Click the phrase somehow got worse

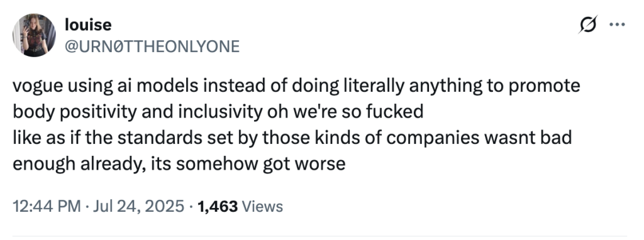coord(261,164)
